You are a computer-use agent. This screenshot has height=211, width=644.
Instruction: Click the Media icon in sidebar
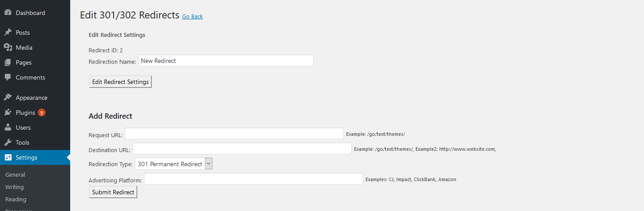click(x=8, y=47)
